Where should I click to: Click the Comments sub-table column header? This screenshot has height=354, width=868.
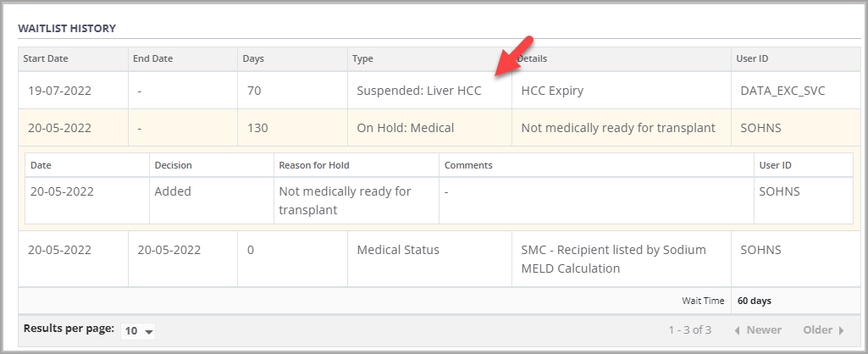[x=468, y=164]
